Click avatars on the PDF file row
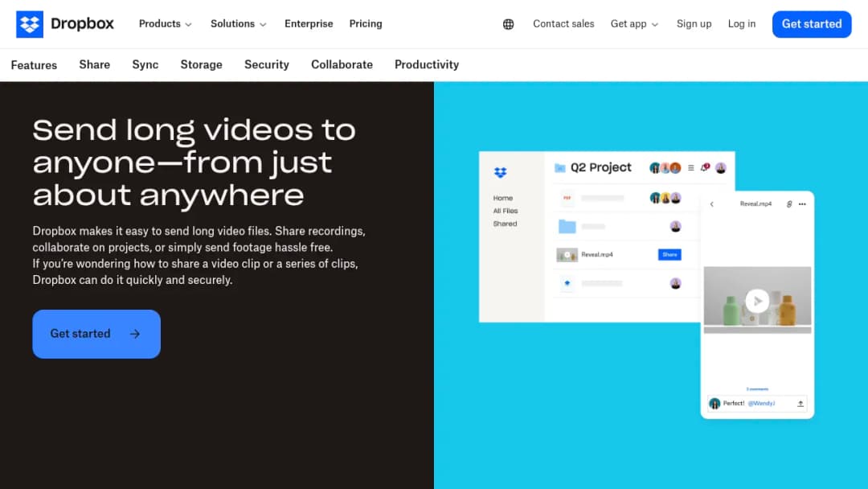This screenshot has height=489, width=868. 665,198
